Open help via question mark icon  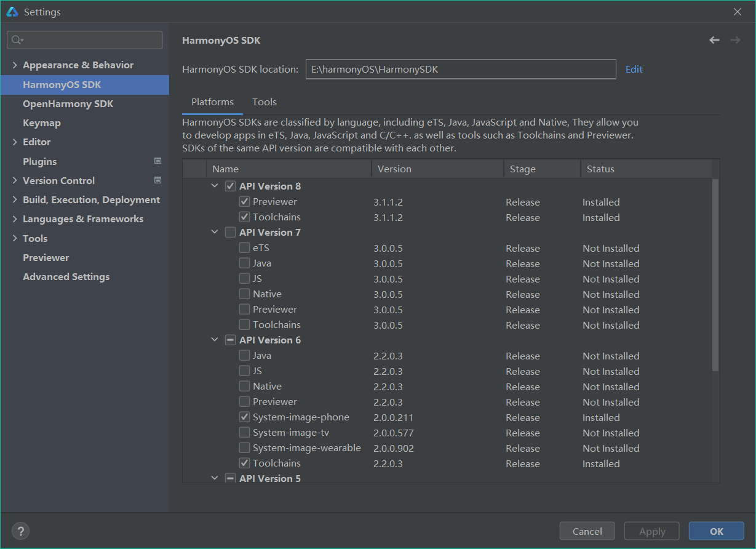(20, 531)
